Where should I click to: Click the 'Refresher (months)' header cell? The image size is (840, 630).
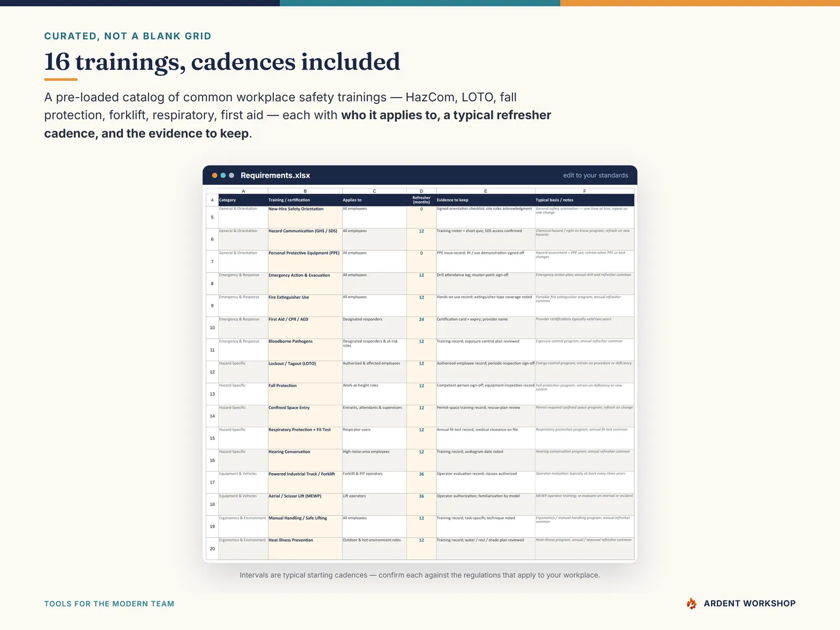tap(421, 200)
